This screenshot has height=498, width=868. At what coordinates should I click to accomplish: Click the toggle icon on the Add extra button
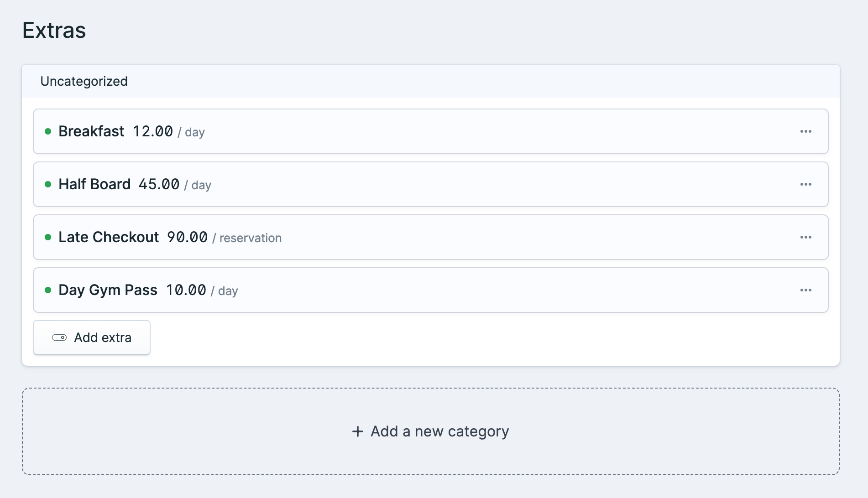tap(60, 337)
